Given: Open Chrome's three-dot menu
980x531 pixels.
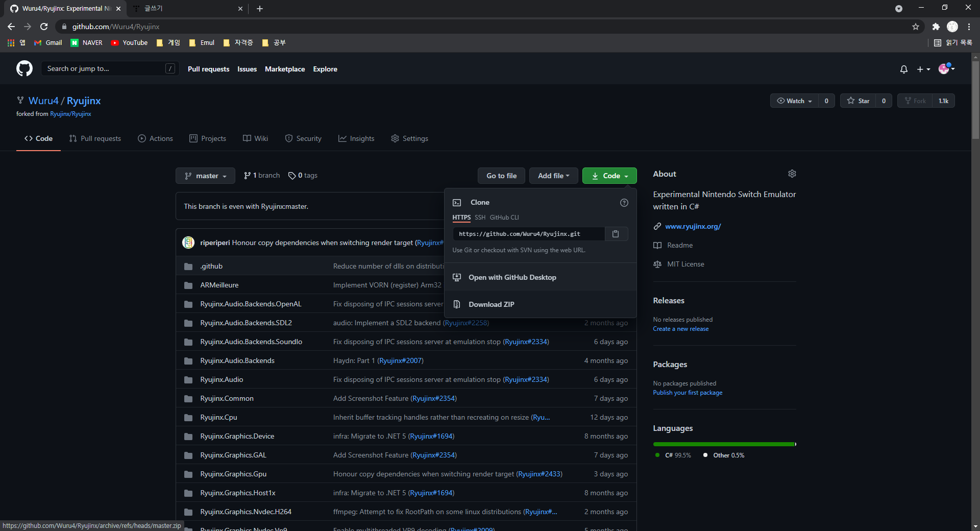Looking at the screenshot, I should click(969, 27).
